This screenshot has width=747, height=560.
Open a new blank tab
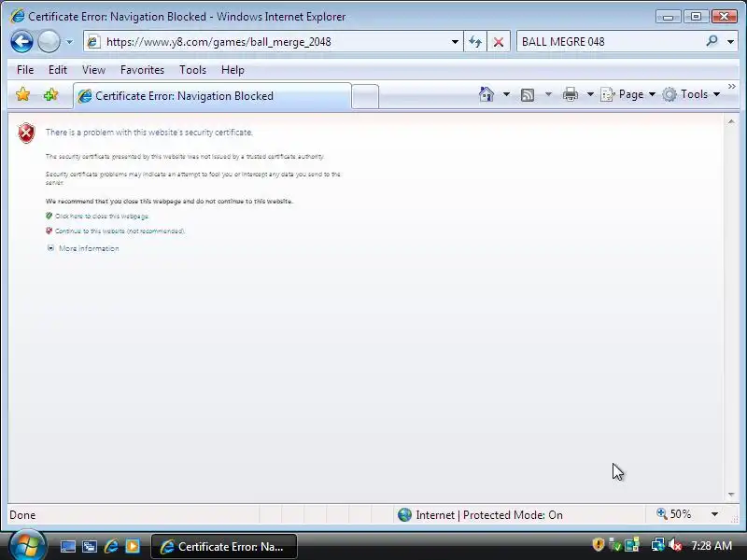coord(365,96)
